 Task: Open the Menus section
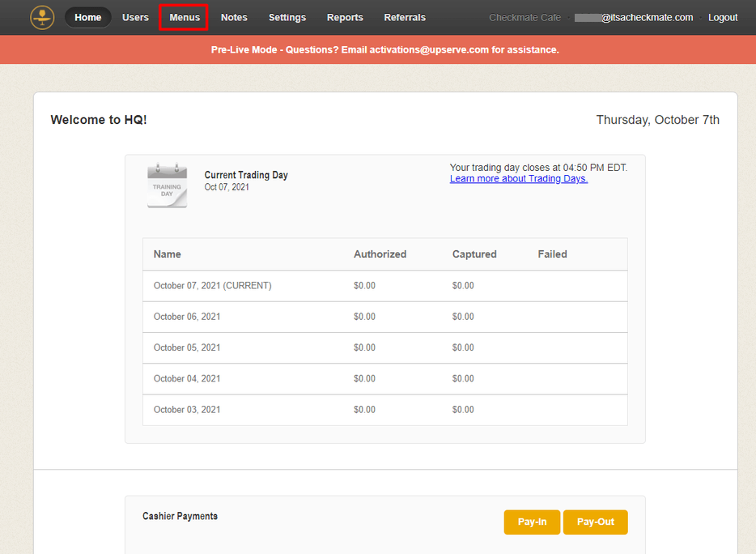click(184, 17)
